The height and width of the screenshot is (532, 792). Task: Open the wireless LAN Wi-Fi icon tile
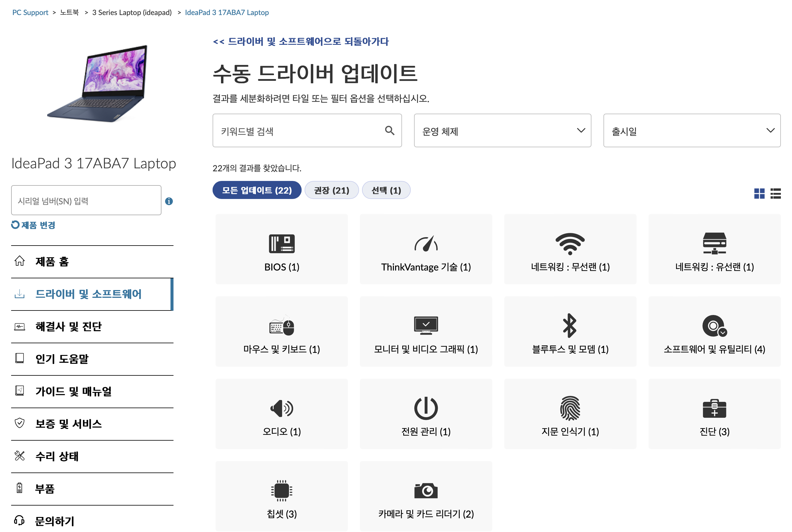(570, 243)
